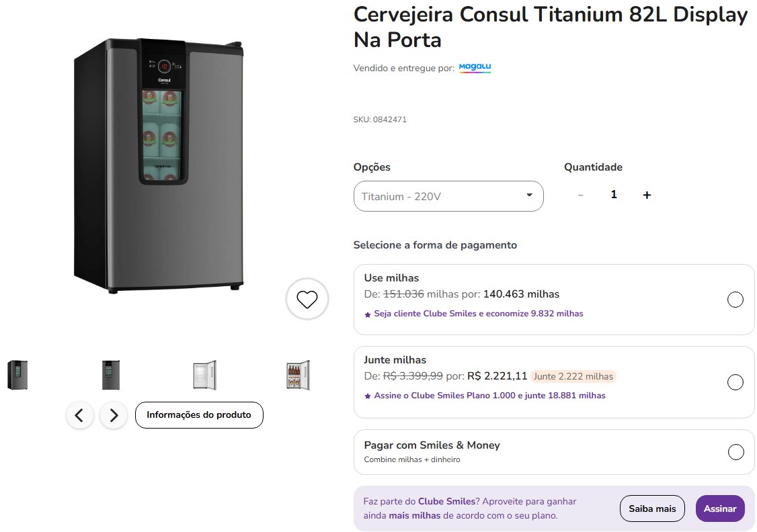Decrease quantity with minus icon
The height and width of the screenshot is (532, 757).
pyautogui.click(x=581, y=195)
